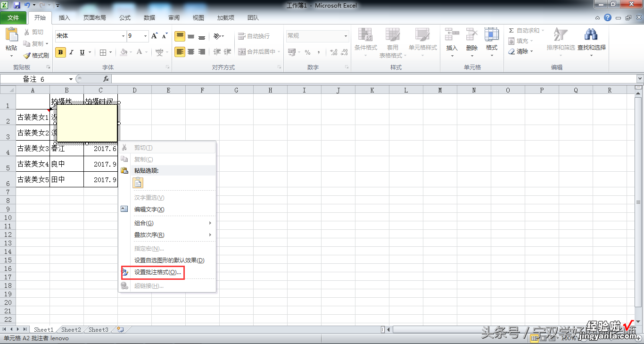Click the Percent Style icon
644x344 pixels.
pos(307,52)
